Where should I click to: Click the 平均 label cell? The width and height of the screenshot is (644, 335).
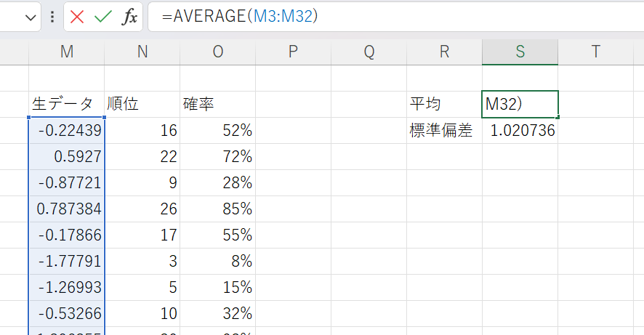coord(444,105)
